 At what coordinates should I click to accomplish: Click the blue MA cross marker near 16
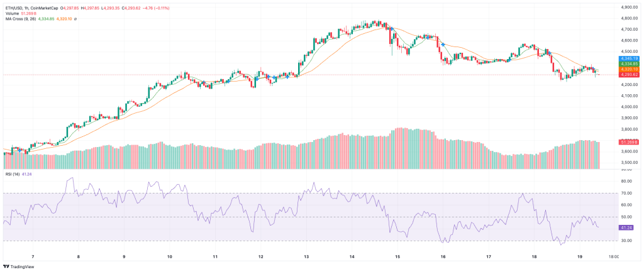[444, 44]
